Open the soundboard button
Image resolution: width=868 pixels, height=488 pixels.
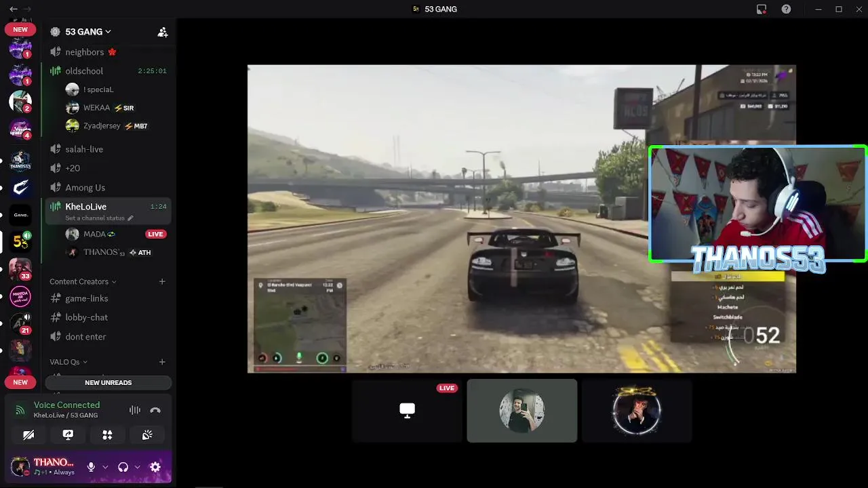(x=147, y=435)
